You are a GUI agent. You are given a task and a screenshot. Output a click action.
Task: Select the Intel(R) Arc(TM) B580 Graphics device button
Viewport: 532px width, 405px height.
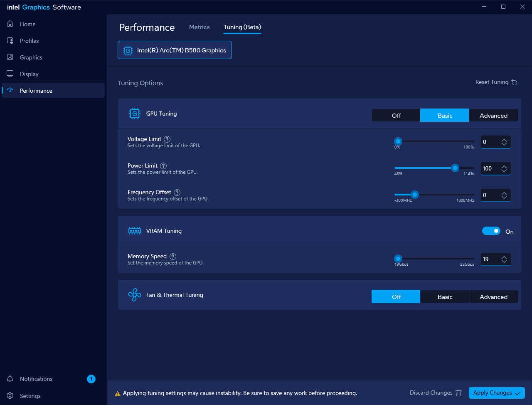pos(175,50)
